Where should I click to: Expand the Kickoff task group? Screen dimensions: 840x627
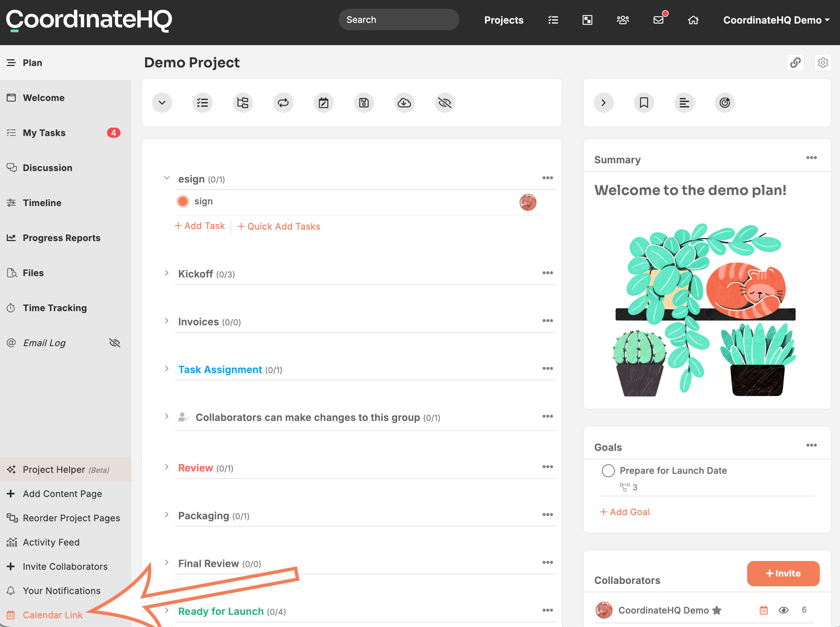(x=167, y=273)
